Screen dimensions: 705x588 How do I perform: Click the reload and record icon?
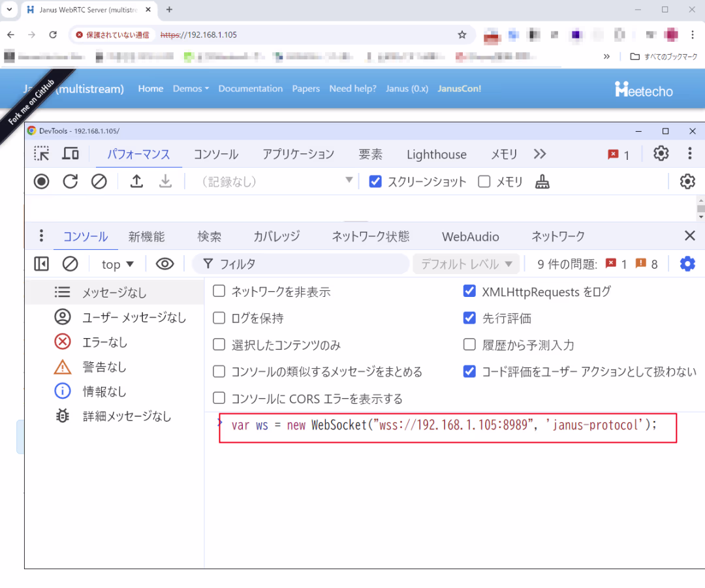pyautogui.click(x=70, y=181)
